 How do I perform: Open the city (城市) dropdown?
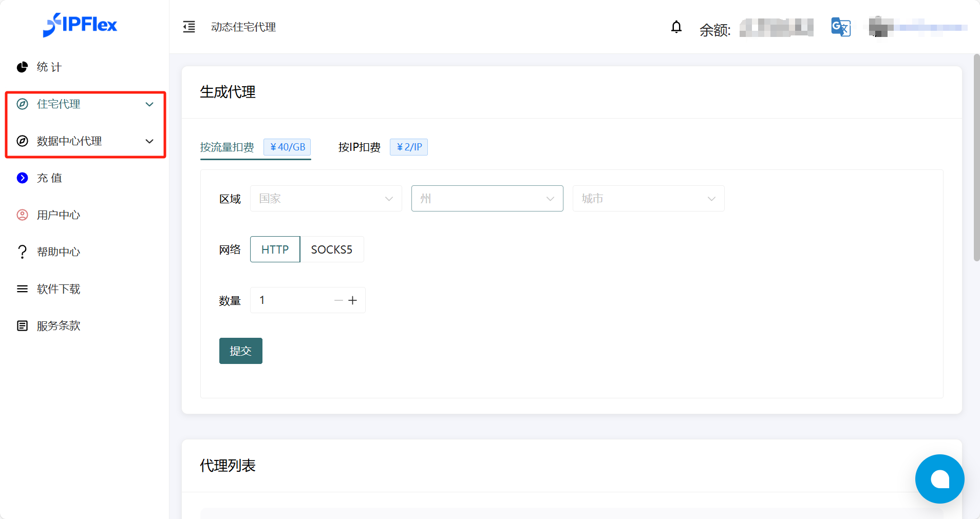pyautogui.click(x=648, y=199)
